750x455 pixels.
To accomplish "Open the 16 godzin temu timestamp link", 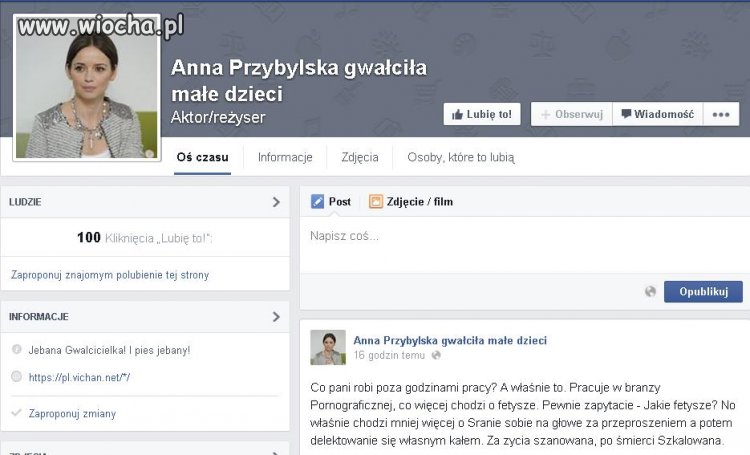I will coord(389,355).
